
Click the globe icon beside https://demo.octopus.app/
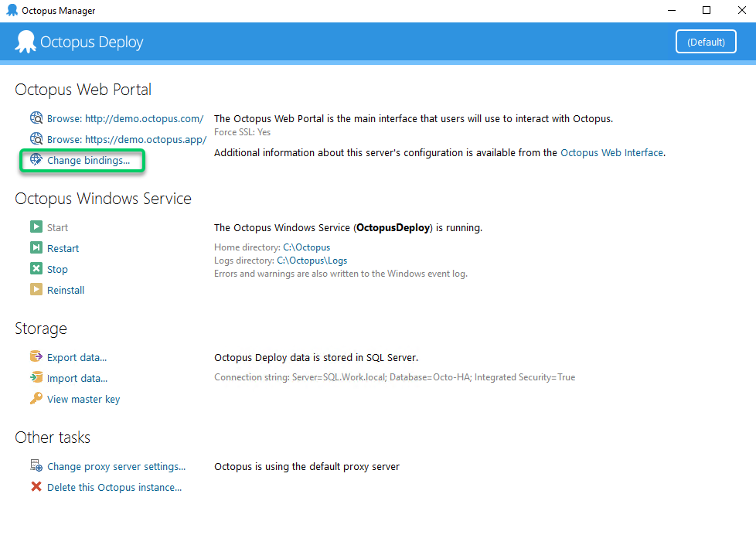(x=36, y=139)
